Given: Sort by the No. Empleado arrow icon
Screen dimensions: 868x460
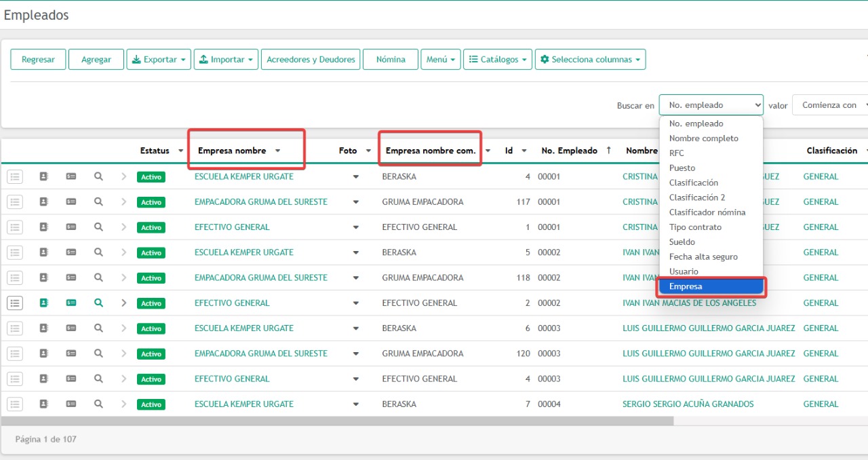Looking at the screenshot, I should (608, 151).
